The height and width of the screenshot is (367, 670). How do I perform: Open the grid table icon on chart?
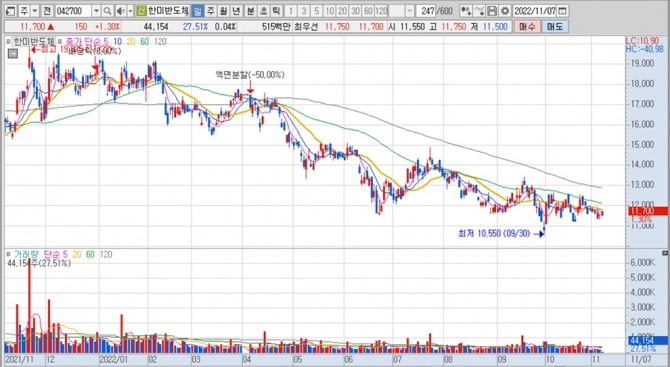coord(12,53)
